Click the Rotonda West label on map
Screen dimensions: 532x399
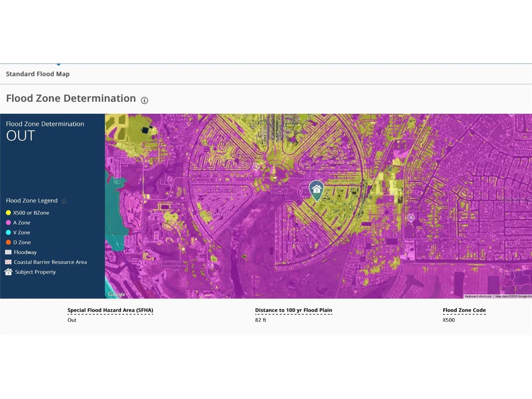(212, 214)
